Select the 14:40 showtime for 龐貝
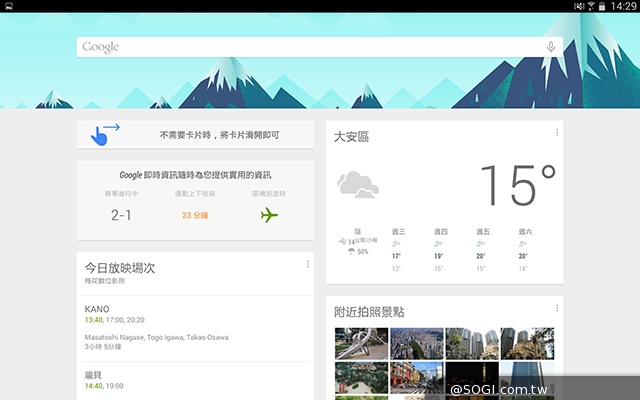640x400 pixels. (x=93, y=386)
